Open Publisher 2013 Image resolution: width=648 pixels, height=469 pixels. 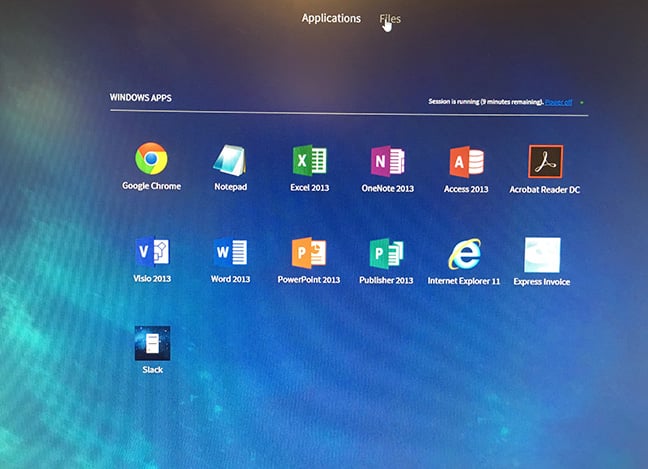pos(386,254)
